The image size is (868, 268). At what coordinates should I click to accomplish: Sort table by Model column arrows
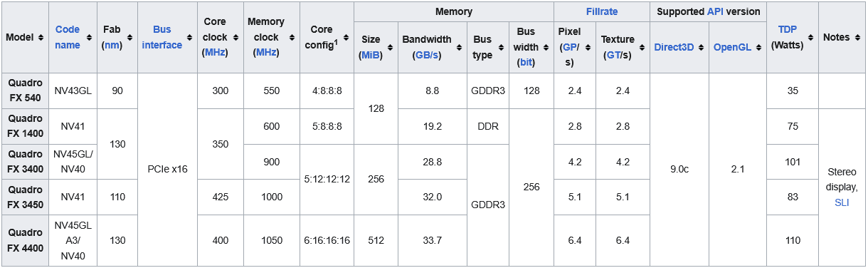[x=41, y=37]
